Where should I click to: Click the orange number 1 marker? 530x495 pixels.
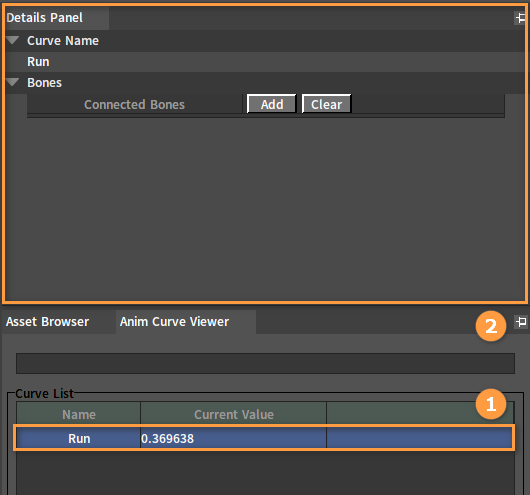tap(491, 404)
